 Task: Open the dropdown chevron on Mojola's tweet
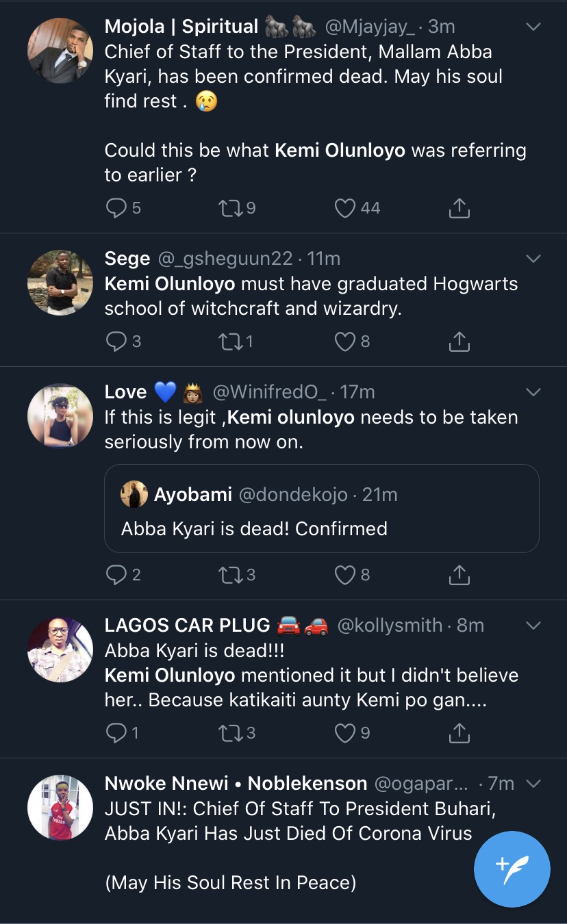(533, 27)
